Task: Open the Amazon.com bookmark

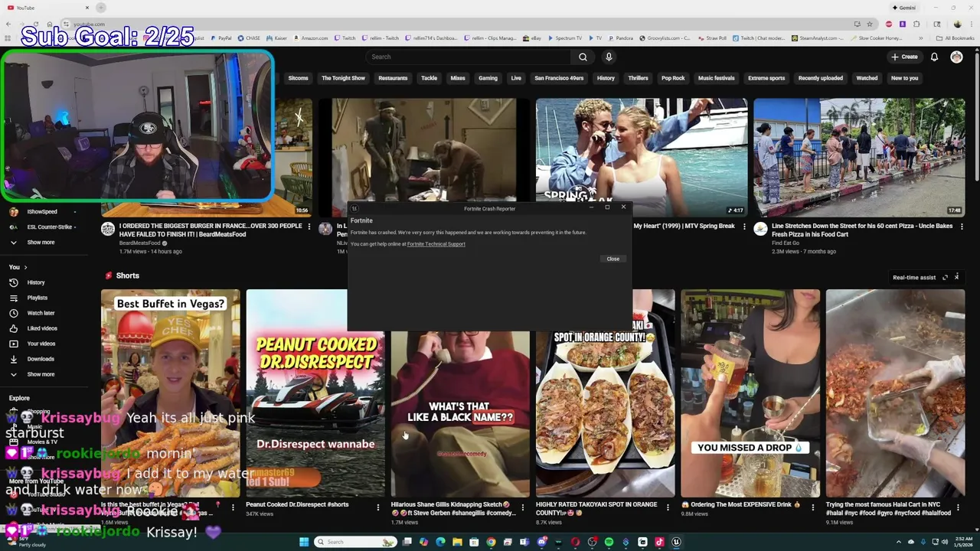Action: click(x=311, y=37)
